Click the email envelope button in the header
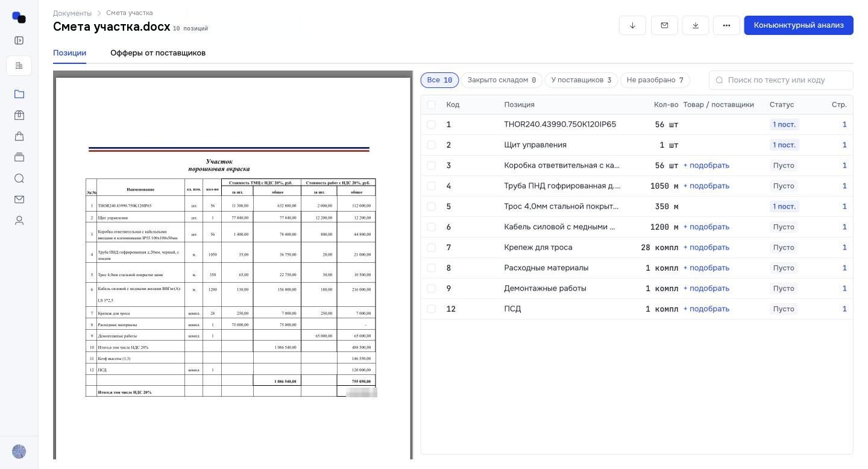The width and height of the screenshot is (868, 469). coord(664,25)
